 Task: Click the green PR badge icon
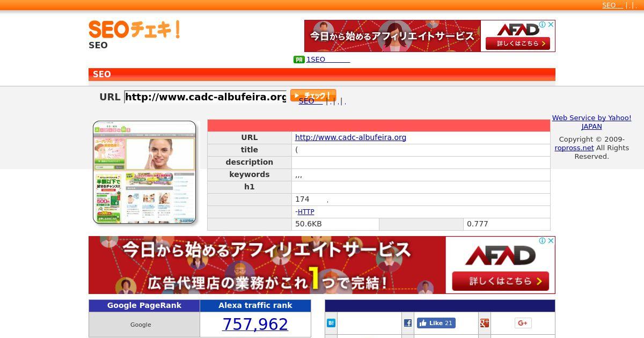(x=299, y=60)
